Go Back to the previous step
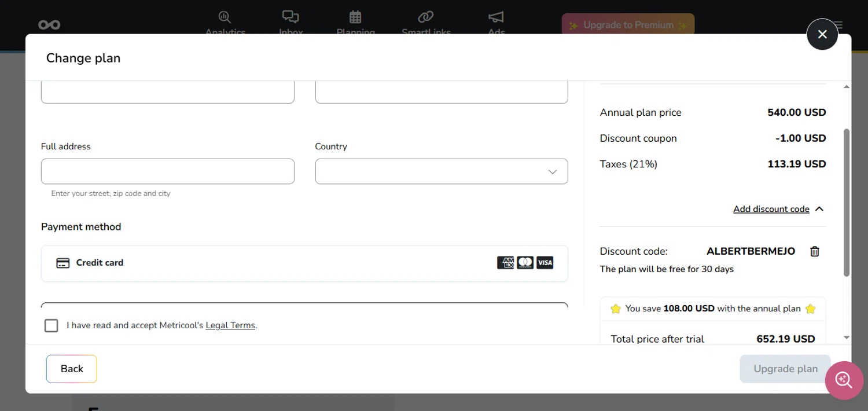This screenshot has width=868, height=411. tap(72, 369)
